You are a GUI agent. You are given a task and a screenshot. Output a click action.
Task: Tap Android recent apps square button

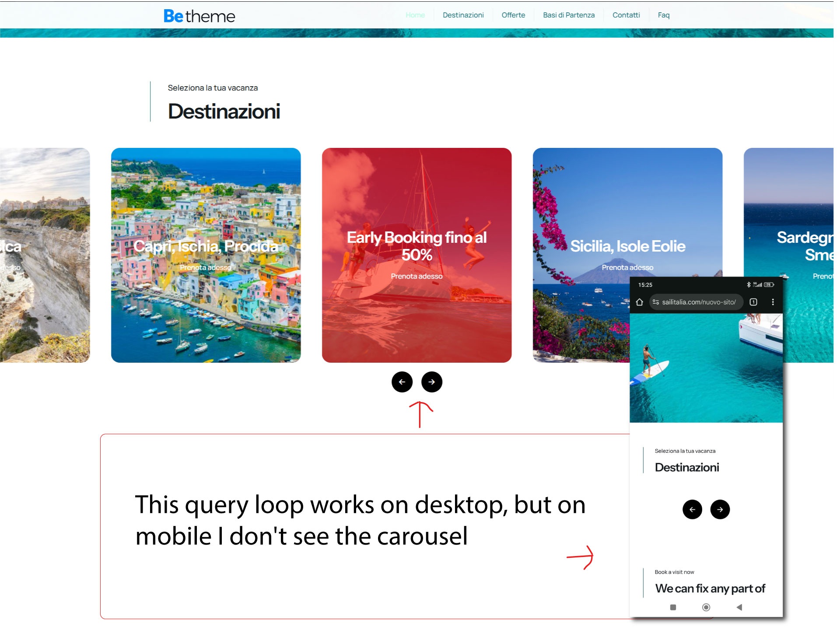[673, 607]
